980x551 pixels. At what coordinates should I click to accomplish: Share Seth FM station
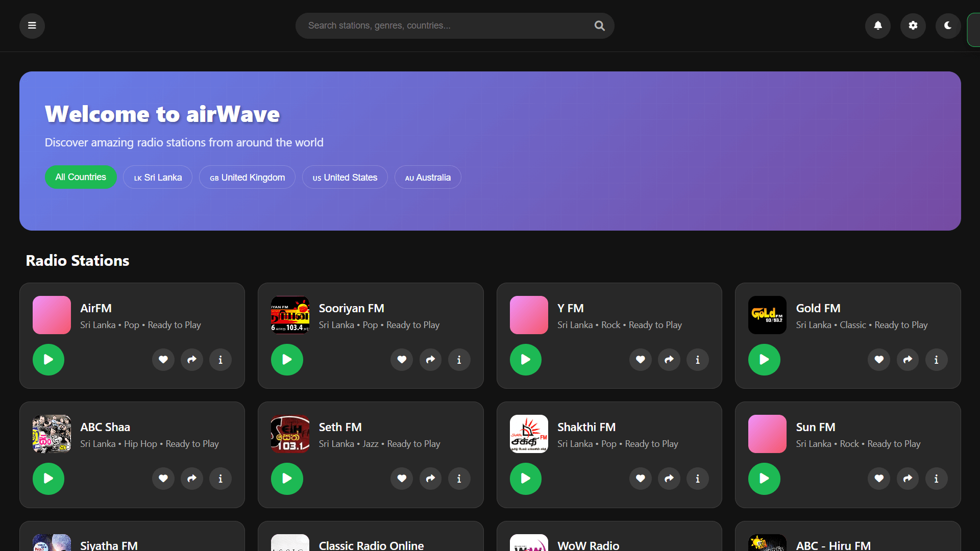[x=430, y=479]
